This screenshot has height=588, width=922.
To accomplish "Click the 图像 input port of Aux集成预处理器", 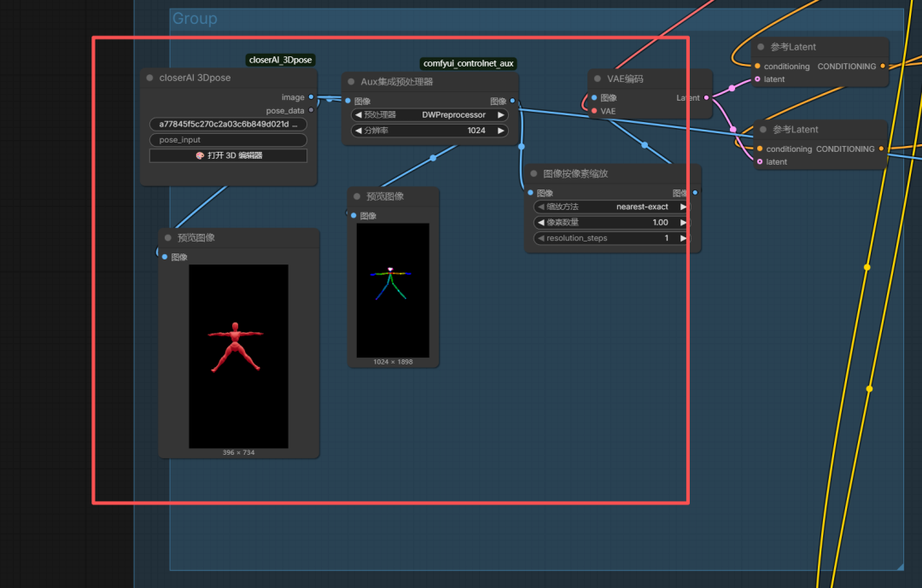I will pyautogui.click(x=348, y=102).
